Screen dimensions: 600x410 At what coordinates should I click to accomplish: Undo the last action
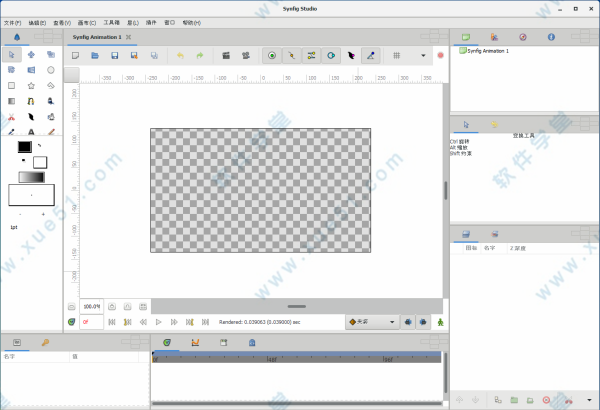tap(180, 56)
